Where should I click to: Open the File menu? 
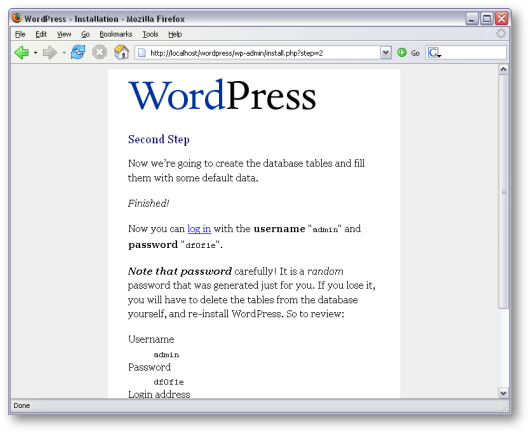(x=20, y=34)
